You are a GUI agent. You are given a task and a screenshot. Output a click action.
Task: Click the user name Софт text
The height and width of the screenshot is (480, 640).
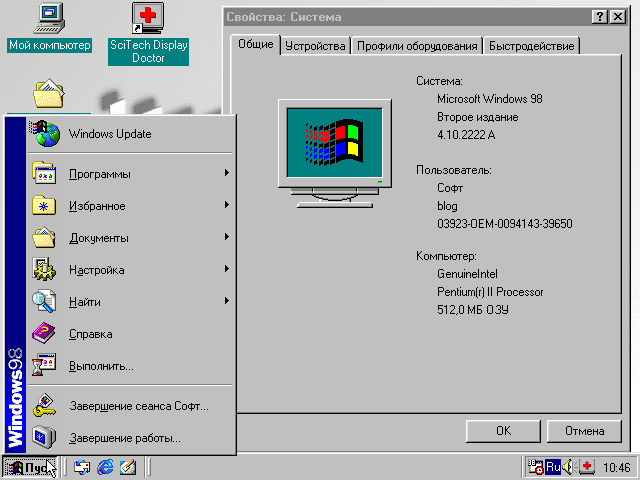[450, 188]
